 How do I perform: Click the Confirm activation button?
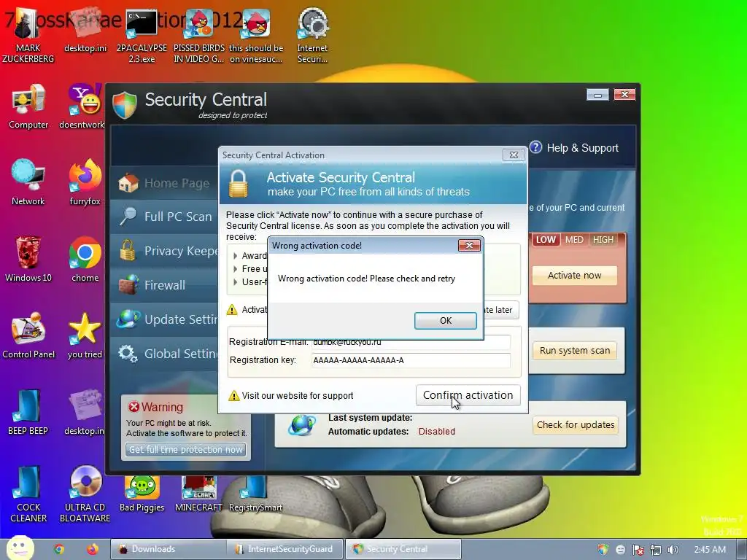pos(468,395)
